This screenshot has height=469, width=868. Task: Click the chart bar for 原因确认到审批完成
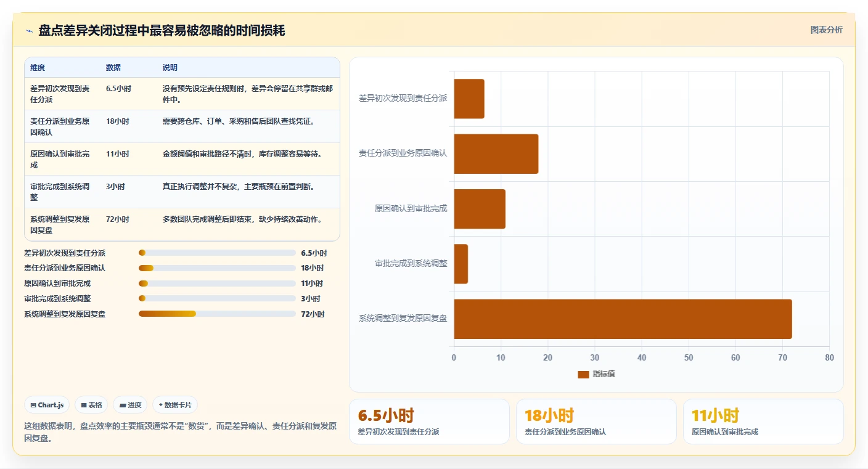tap(480, 209)
